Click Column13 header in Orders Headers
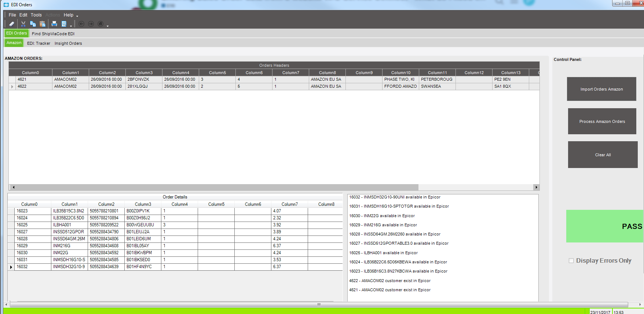The width and height of the screenshot is (644, 314). click(511, 73)
